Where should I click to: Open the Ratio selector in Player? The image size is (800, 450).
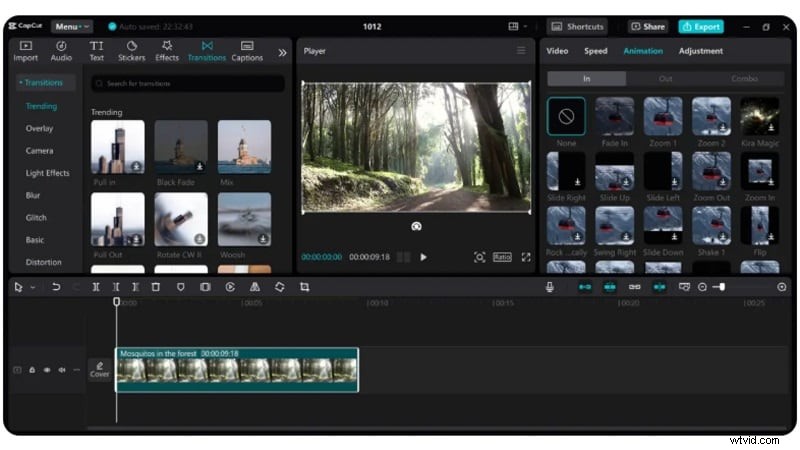pyautogui.click(x=502, y=257)
